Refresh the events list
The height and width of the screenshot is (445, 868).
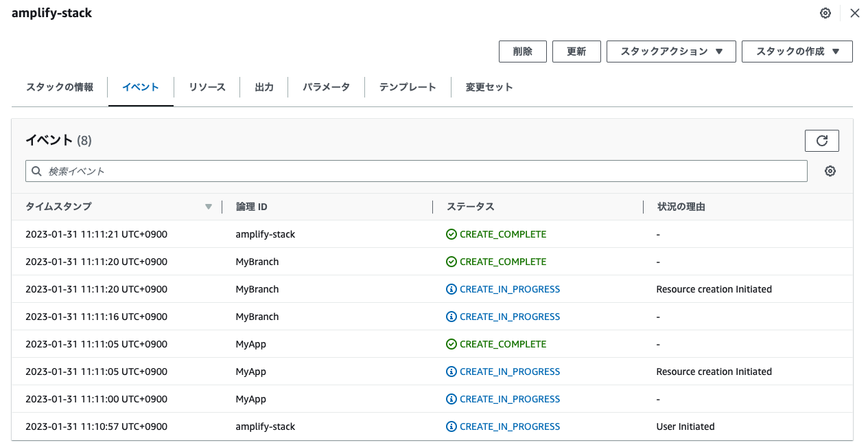point(822,141)
